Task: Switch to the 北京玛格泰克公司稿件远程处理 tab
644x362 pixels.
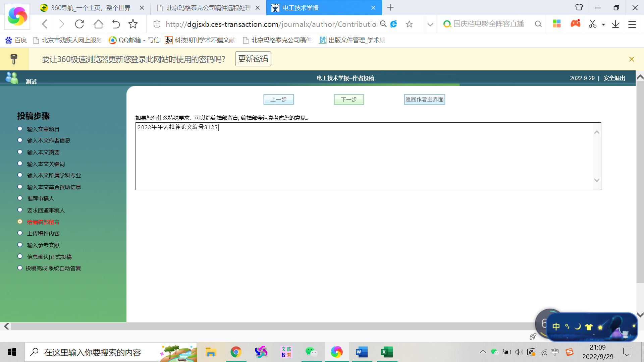Action: click(208, 8)
